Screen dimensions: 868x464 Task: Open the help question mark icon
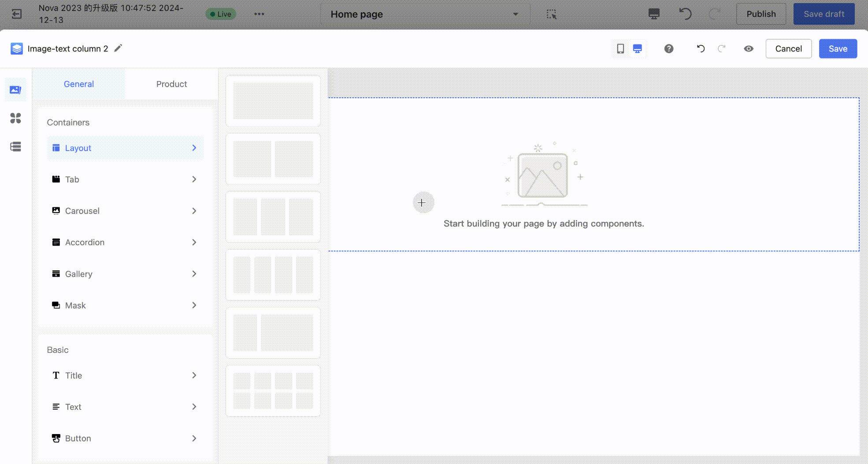(668, 48)
